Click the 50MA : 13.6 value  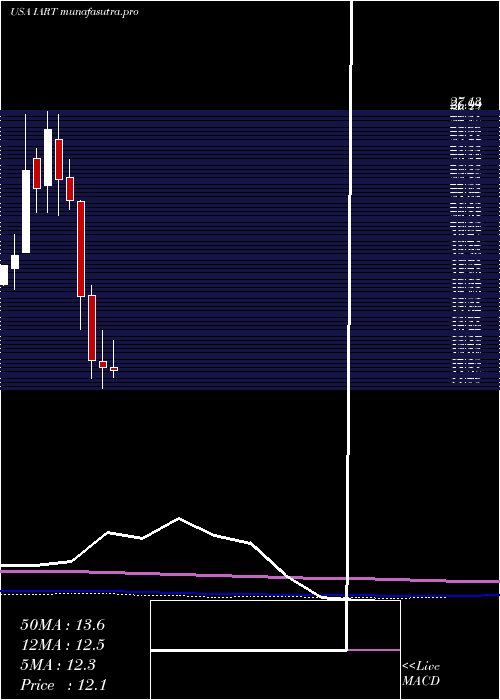(x=62, y=625)
